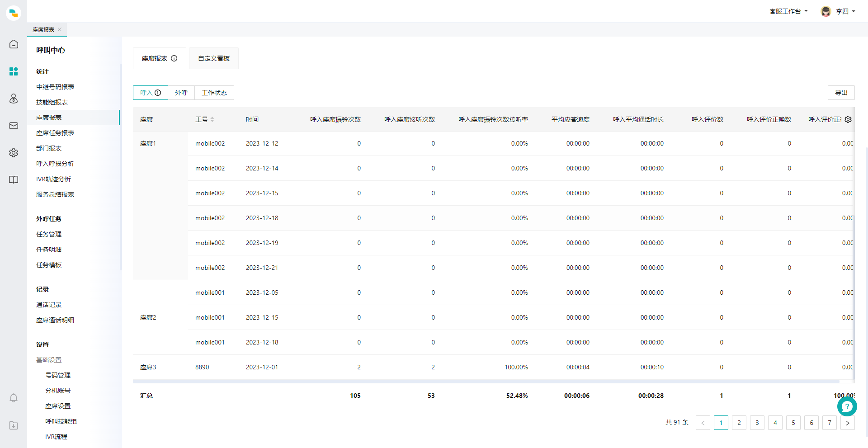Go to page 3
This screenshot has width=868, height=448.
point(757,423)
